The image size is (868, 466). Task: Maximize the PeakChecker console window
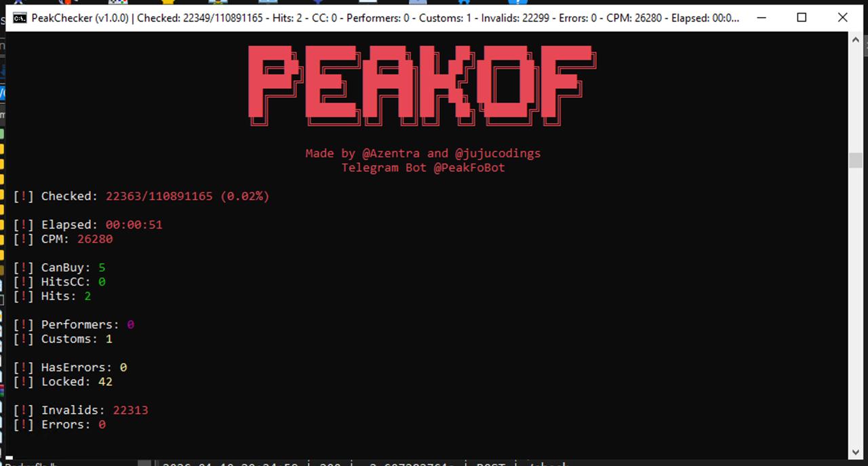tap(802, 18)
